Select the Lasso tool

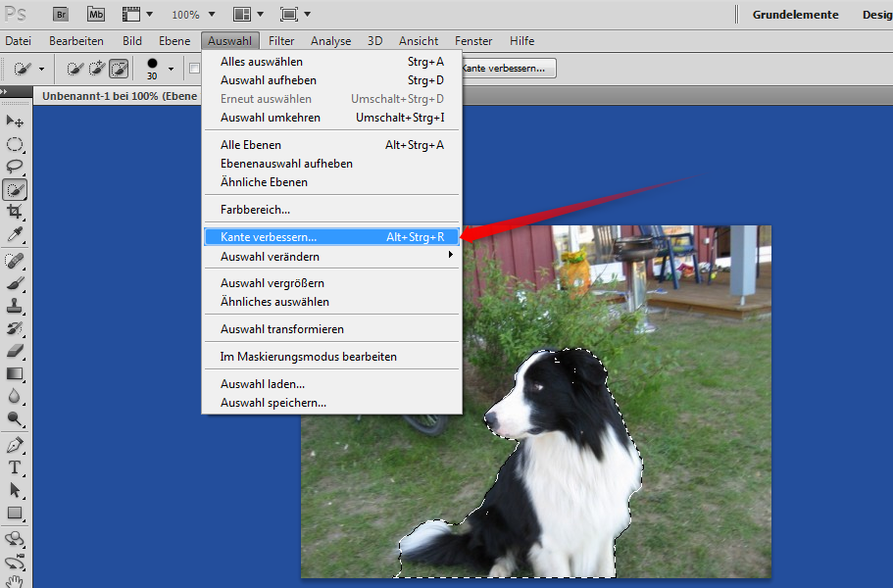tap(16, 167)
